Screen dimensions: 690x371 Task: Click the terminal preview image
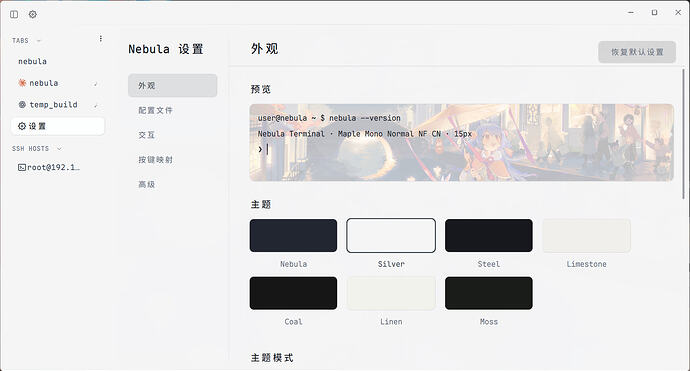tap(462, 142)
